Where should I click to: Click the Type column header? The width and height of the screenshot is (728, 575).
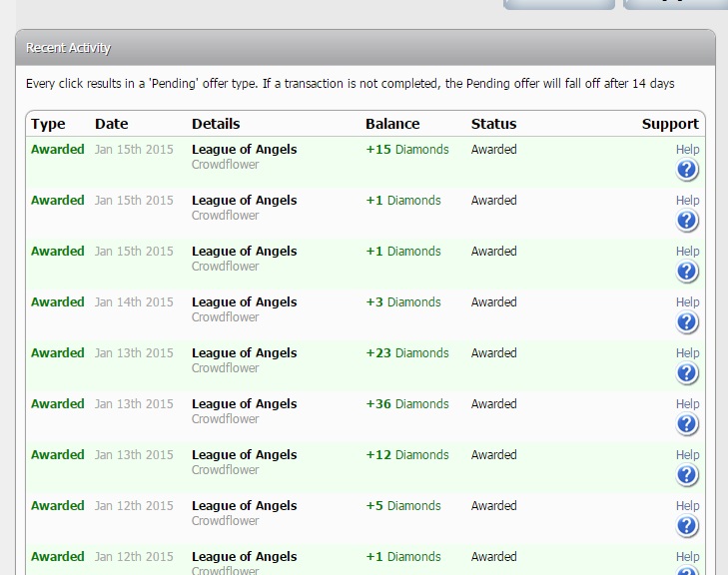click(48, 124)
